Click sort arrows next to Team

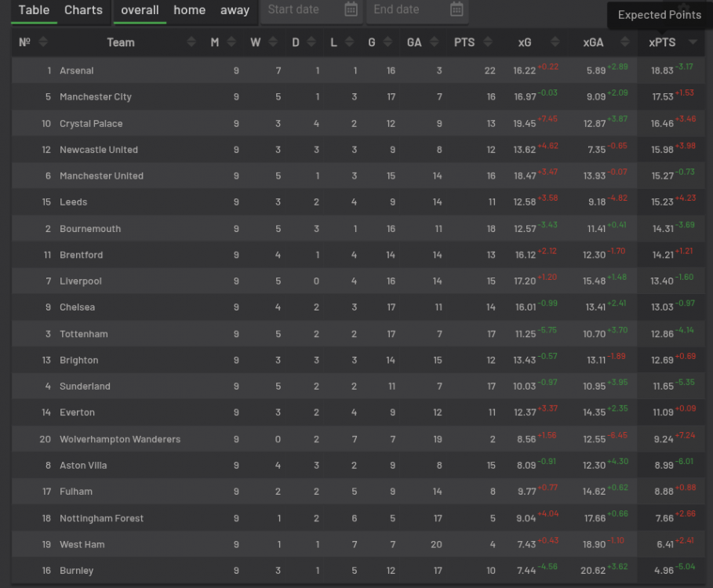(191, 42)
